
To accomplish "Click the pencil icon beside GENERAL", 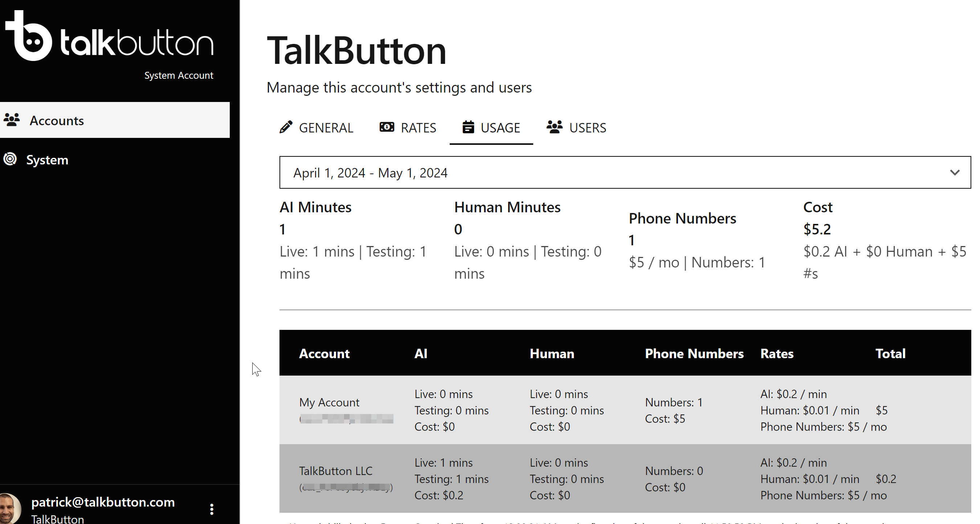I will [286, 127].
